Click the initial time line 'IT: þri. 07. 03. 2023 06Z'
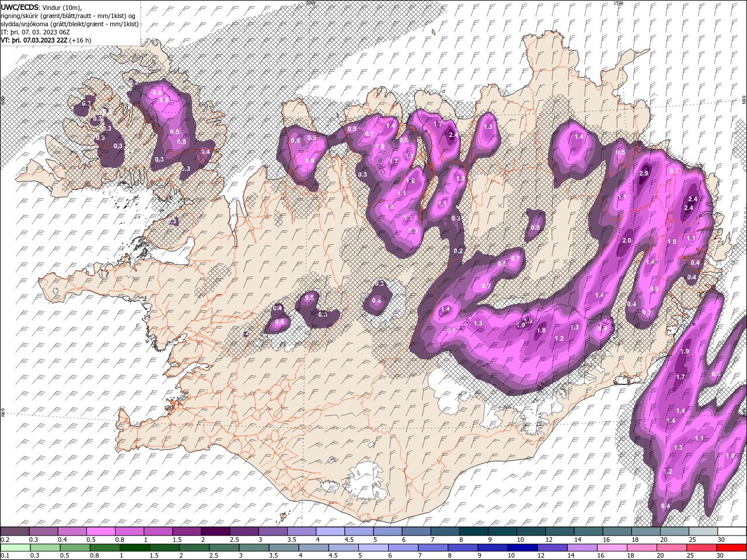 36,32
